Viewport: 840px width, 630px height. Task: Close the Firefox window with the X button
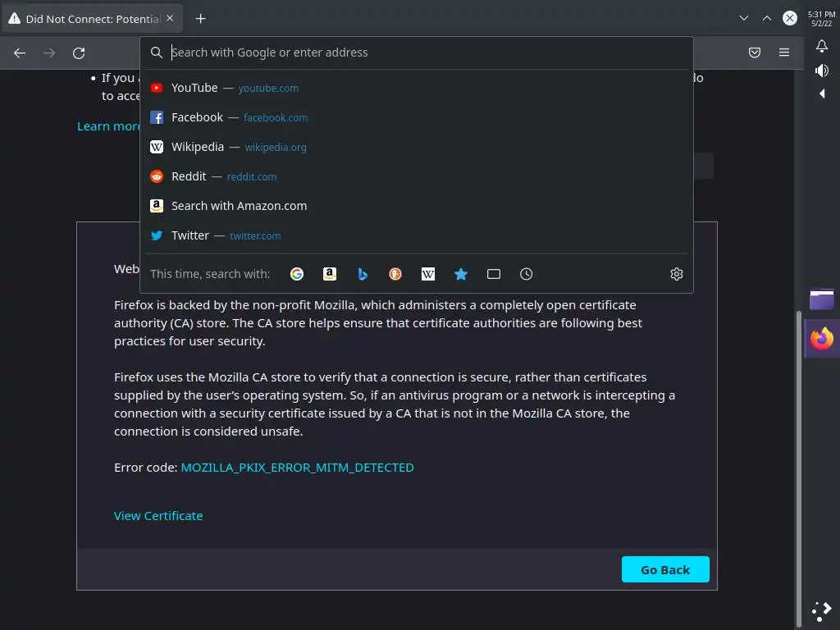coord(790,18)
